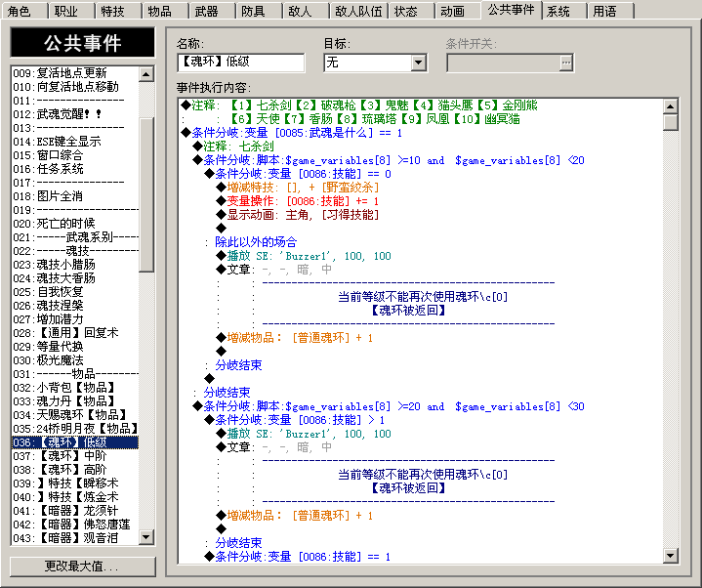
Task: Click event list scroll up arrow
Action: point(145,74)
